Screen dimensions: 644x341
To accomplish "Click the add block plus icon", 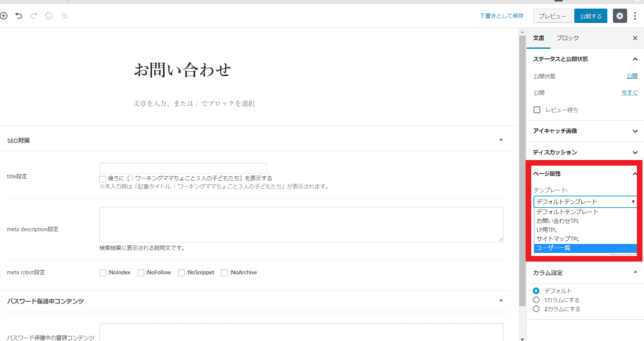I will pos(4,16).
